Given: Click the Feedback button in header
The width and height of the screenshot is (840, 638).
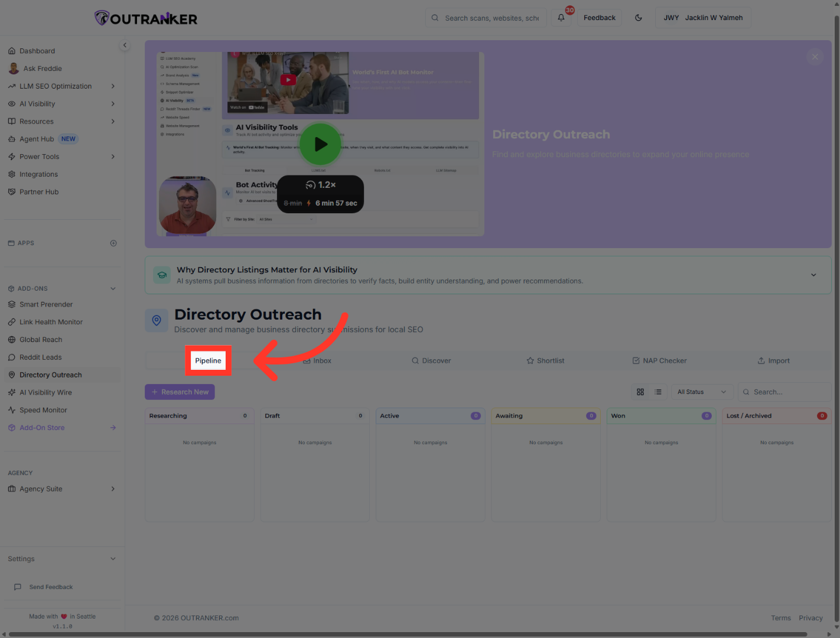Looking at the screenshot, I should (600, 18).
